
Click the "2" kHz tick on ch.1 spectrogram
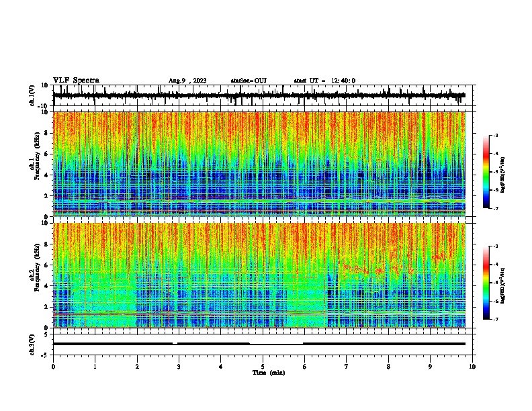47,196
